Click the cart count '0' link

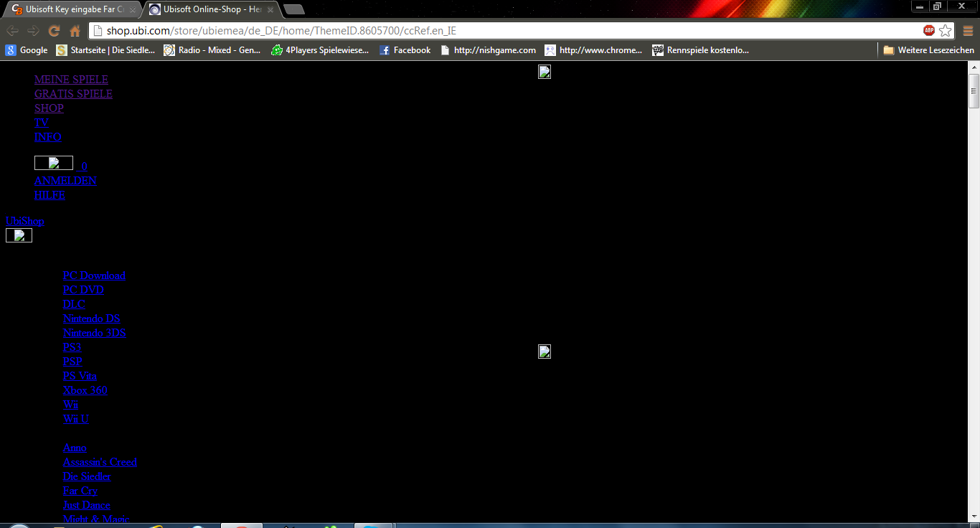(84, 166)
